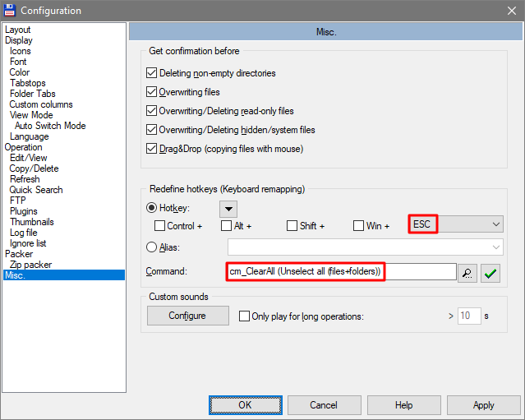Select the Alias radio button
Viewport: 525px width, 420px height.
[x=151, y=247]
